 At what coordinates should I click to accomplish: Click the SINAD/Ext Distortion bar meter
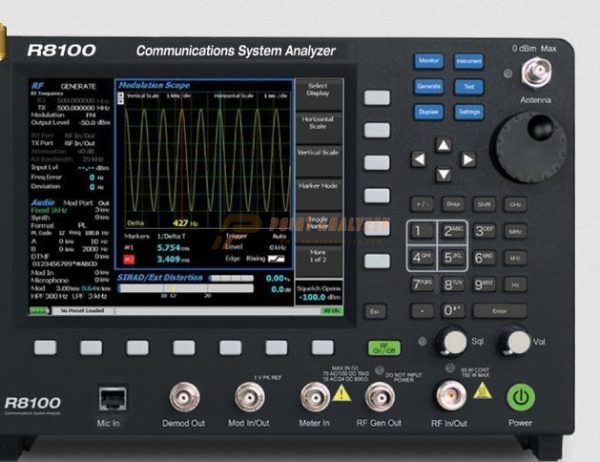point(186,288)
